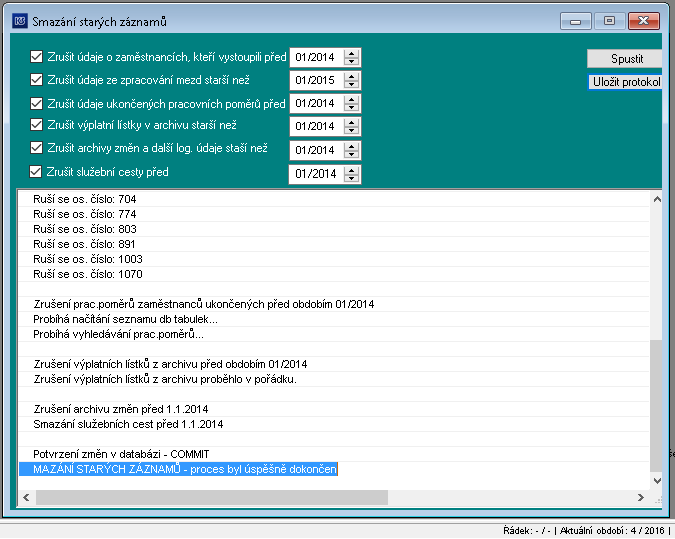Click log scroll up arrow
Viewport: 675px width, 539px height.
(x=657, y=199)
